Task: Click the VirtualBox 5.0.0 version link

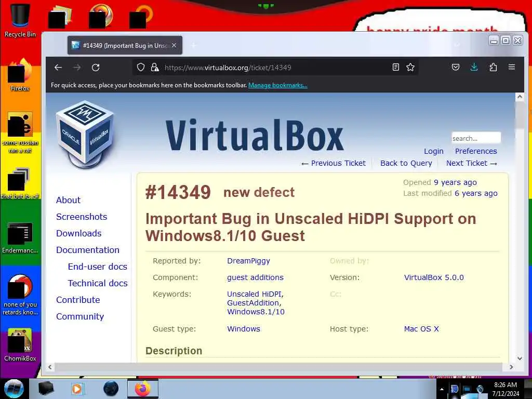Action: [x=434, y=277]
